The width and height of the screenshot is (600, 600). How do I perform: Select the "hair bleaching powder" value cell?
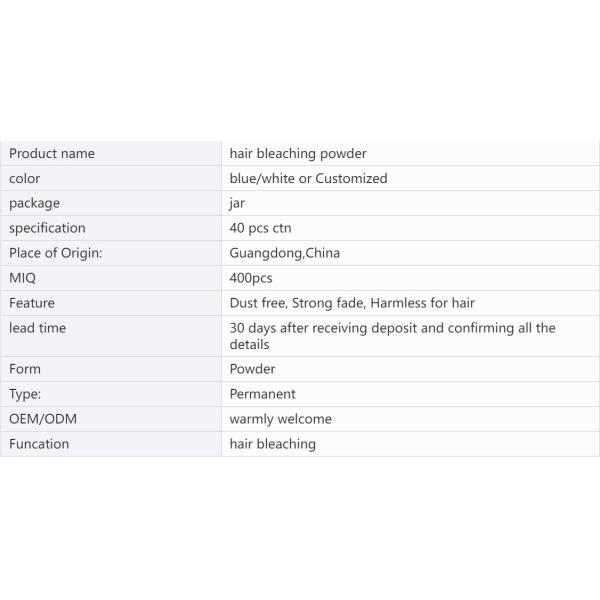298,154
